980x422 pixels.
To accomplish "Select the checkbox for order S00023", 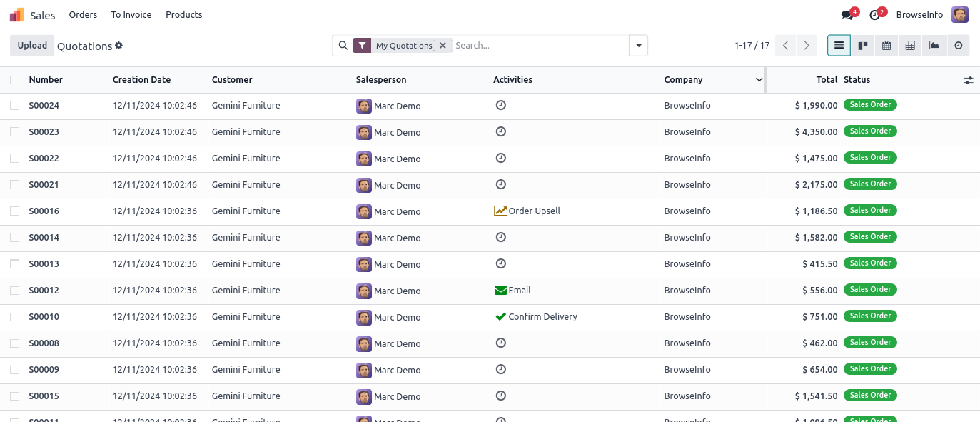I will pos(15,132).
